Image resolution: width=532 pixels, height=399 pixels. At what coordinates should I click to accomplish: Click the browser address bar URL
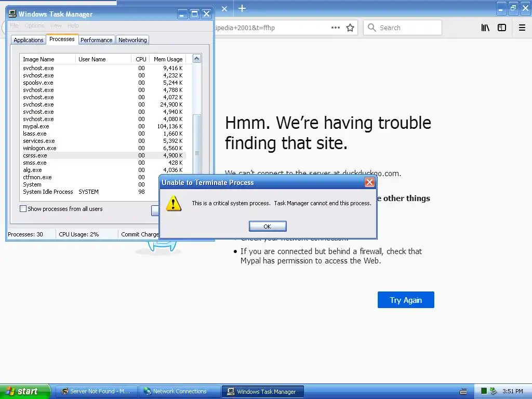click(245, 28)
